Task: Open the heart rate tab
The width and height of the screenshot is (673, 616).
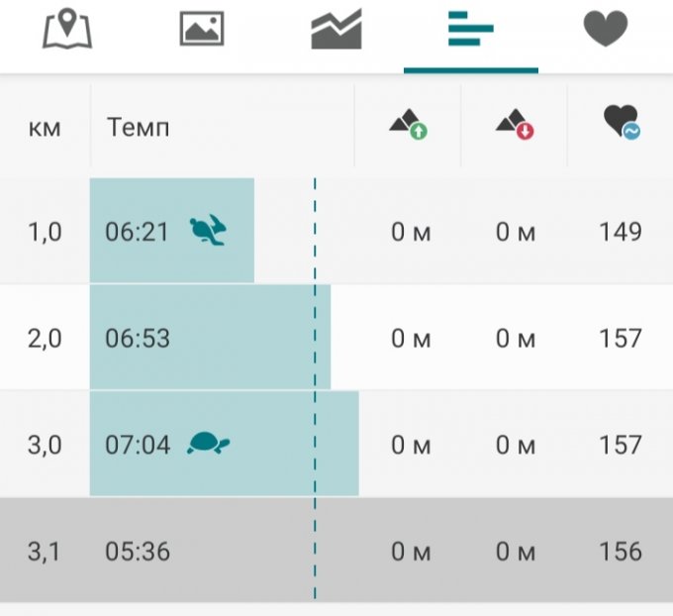Action: tap(606, 30)
